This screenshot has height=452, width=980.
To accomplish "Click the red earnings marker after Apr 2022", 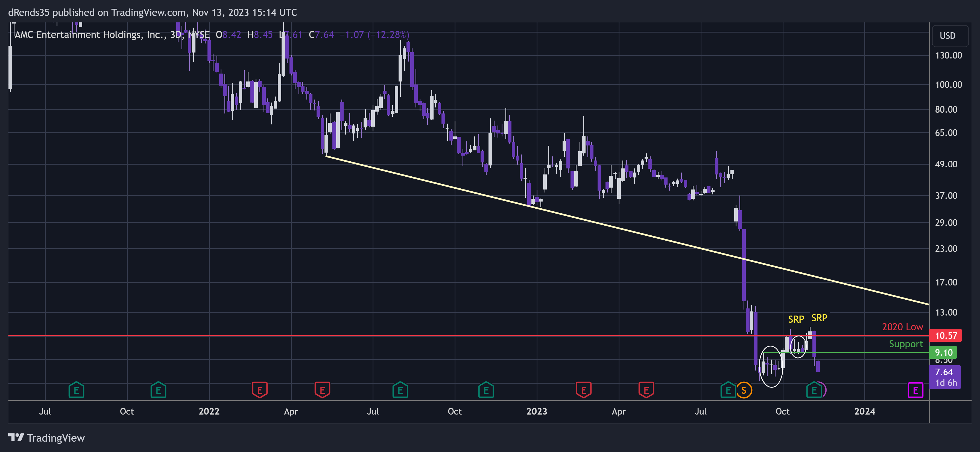I will (322, 390).
